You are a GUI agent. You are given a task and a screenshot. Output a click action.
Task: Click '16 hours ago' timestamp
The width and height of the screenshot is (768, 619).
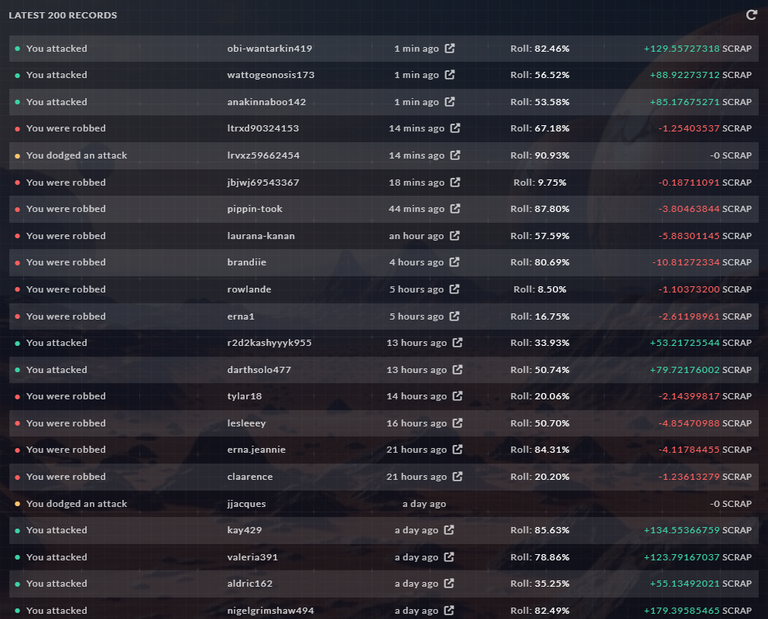(417, 423)
